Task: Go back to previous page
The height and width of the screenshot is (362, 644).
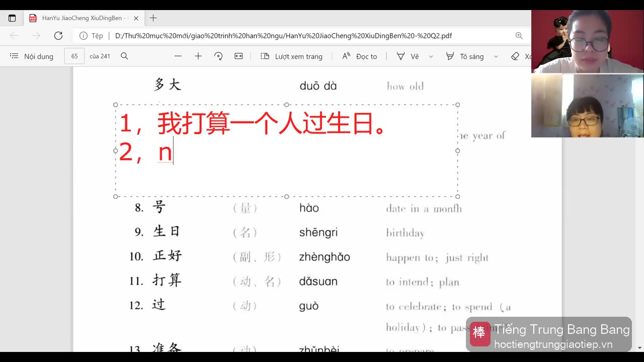Action: tap(14, 36)
